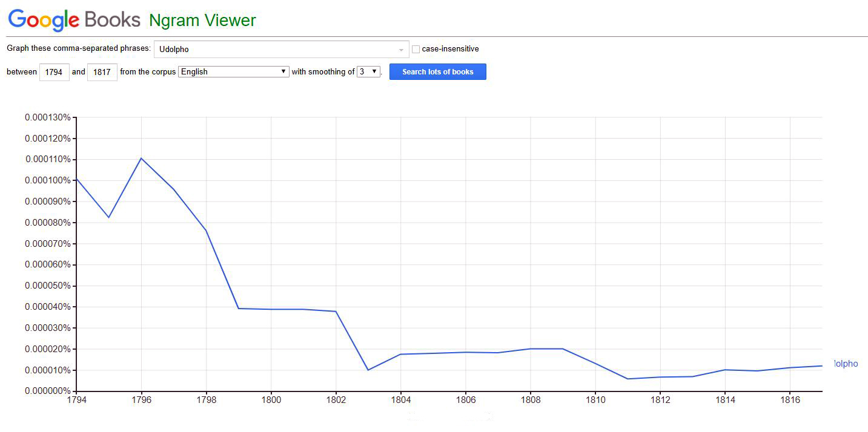Image resolution: width=868 pixels, height=432 pixels.
Task: Click the phrases input containing Udolpho
Action: (x=276, y=50)
